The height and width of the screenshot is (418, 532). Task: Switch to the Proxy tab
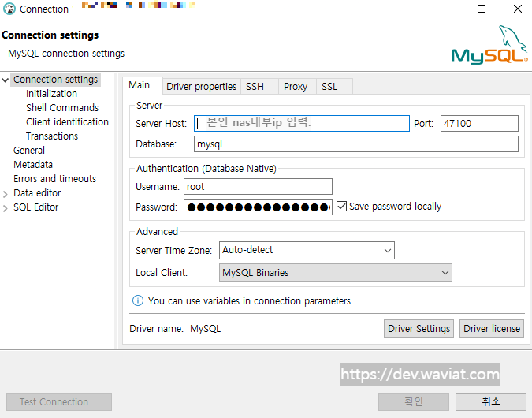coord(296,87)
